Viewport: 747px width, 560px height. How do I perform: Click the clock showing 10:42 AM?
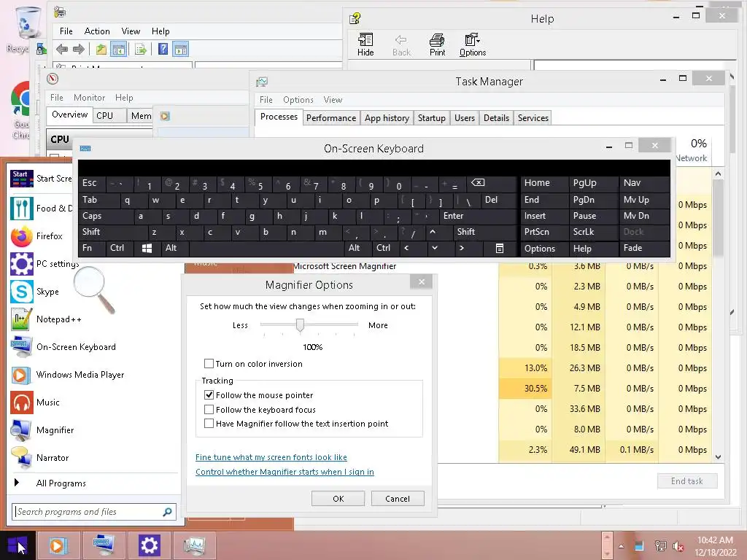[715, 540]
